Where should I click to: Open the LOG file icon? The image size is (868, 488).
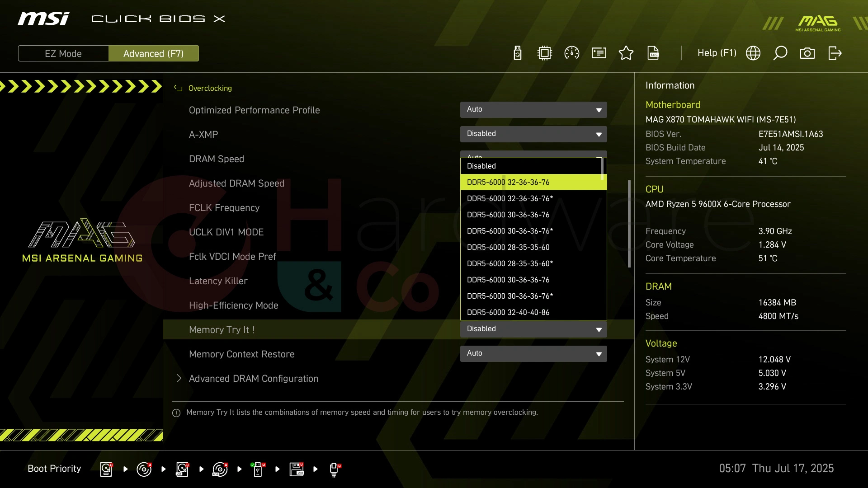[x=653, y=53]
